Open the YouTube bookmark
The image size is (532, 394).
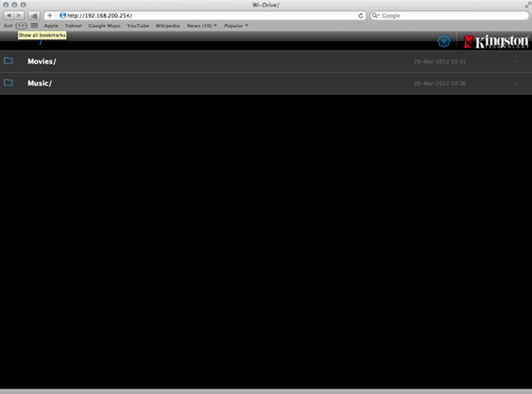tap(138, 26)
